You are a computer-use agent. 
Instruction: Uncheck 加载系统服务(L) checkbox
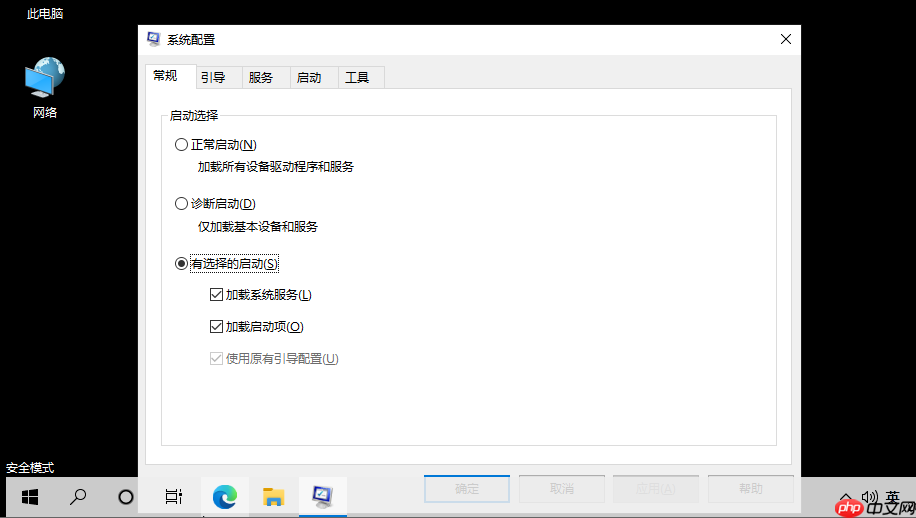216,294
